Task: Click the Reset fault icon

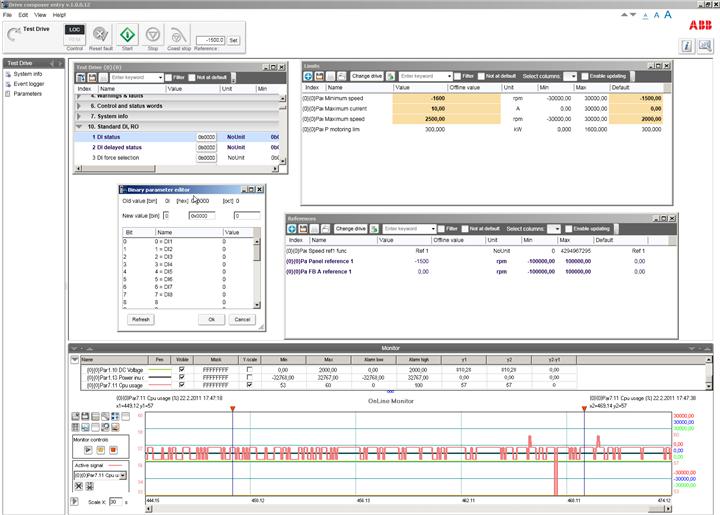Action: click(x=101, y=34)
